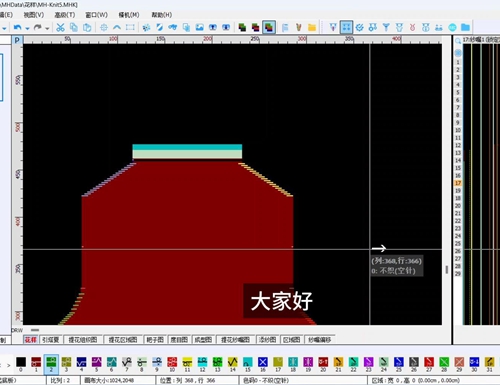
Task: Click the scissors cut icon in toolbar
Action: click(60, 27)
